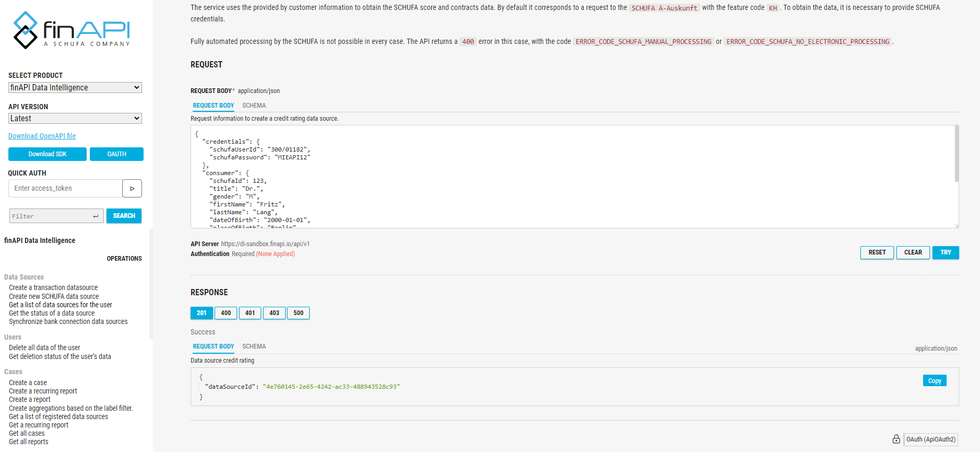Switch to request SCHEMA tab
The height and width of the screenshot is (452, 980).
(x=254, y=106)
